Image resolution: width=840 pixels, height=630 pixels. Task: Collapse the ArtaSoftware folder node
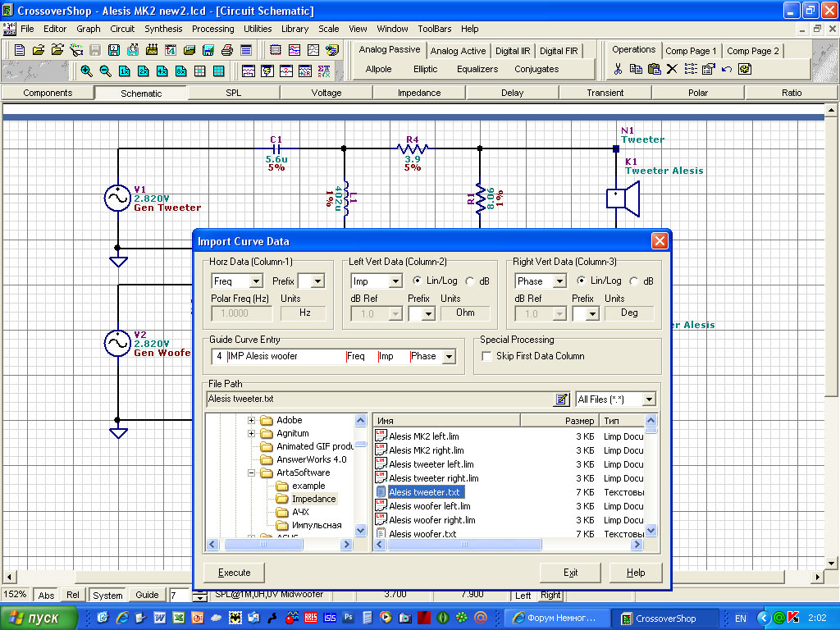point(251,473)
